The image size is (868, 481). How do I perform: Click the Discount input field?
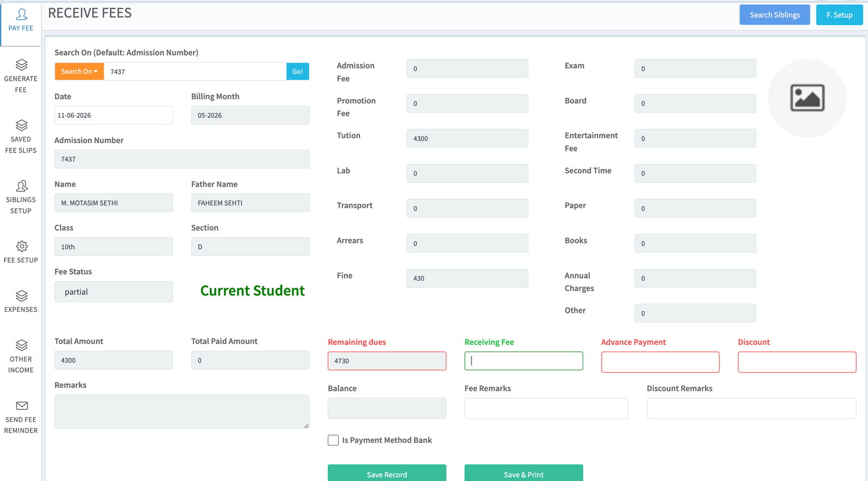coord(797,362)
